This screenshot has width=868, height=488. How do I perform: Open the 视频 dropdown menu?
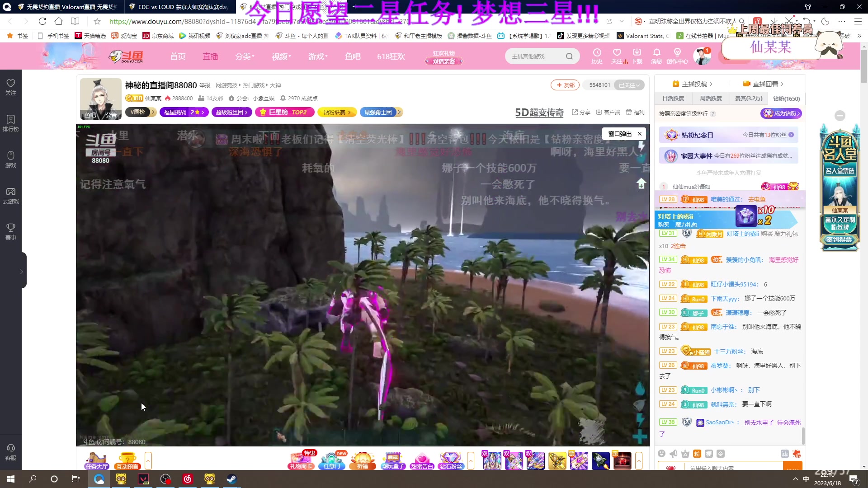(280, 56)
